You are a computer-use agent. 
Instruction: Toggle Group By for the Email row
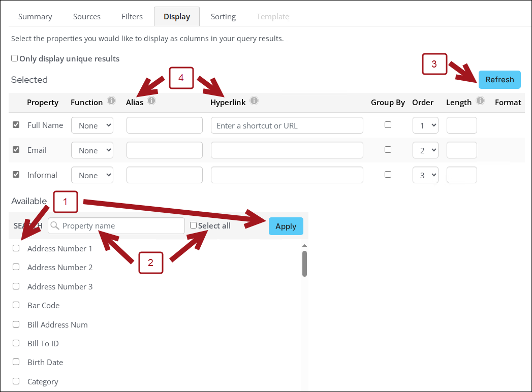[x=388, y=150]
